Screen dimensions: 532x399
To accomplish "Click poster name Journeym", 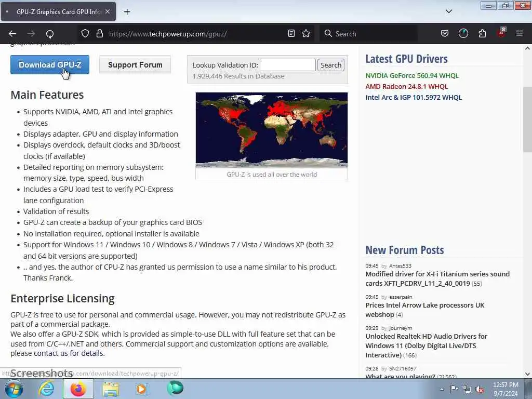I will (401, 328).
